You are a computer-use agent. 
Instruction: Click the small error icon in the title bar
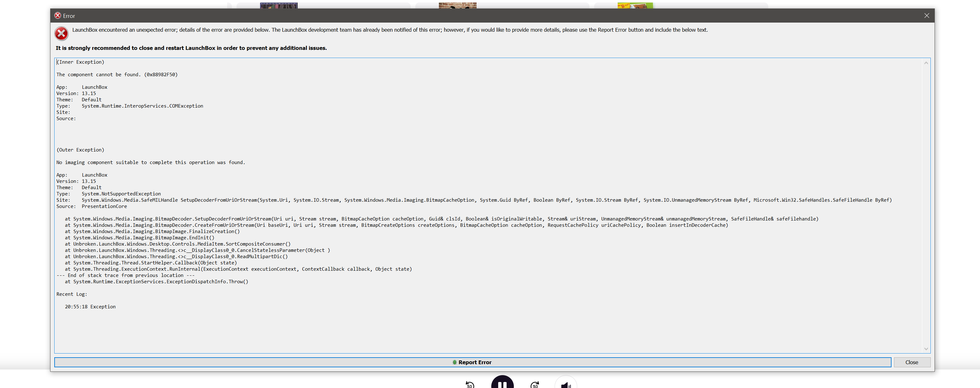[58, 16]
